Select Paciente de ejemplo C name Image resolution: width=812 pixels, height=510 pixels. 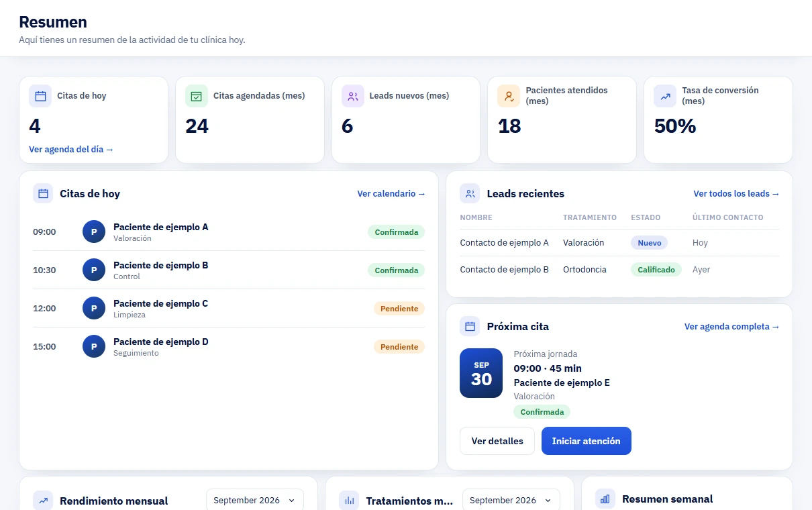160,303
